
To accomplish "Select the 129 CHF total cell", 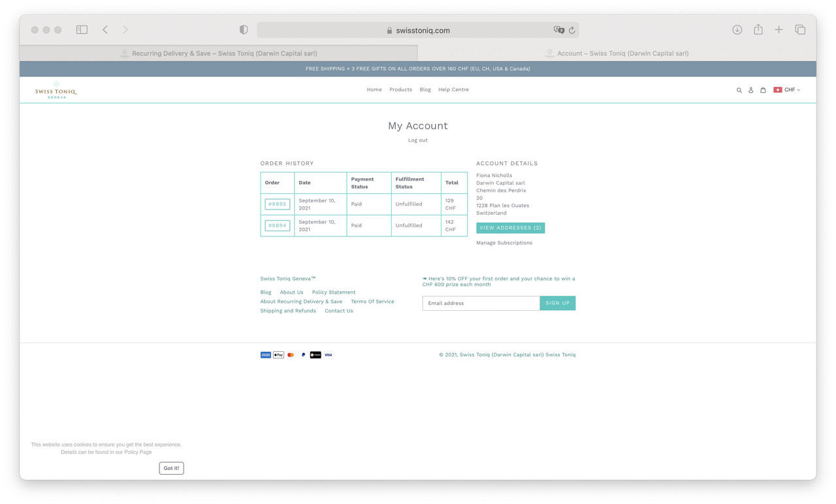I will click(x=454, y=204).
